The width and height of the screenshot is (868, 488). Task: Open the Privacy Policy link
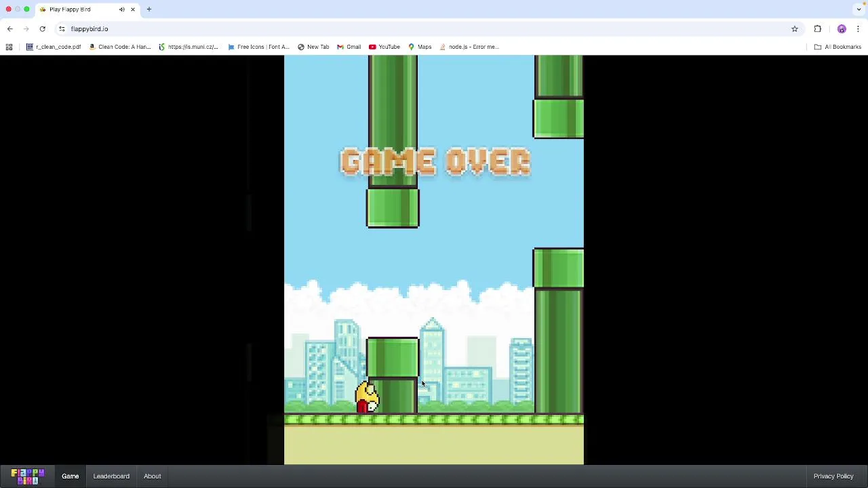pyautogui.click(x=833, y=476)
